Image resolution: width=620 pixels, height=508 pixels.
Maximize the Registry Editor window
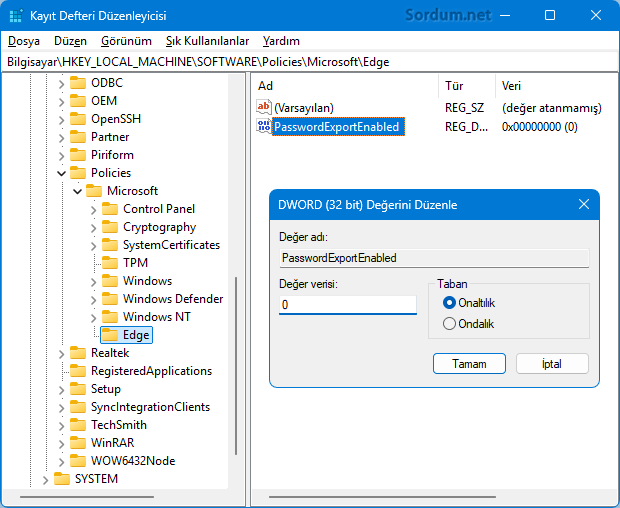pyautogui.click(x=550, y=15)
